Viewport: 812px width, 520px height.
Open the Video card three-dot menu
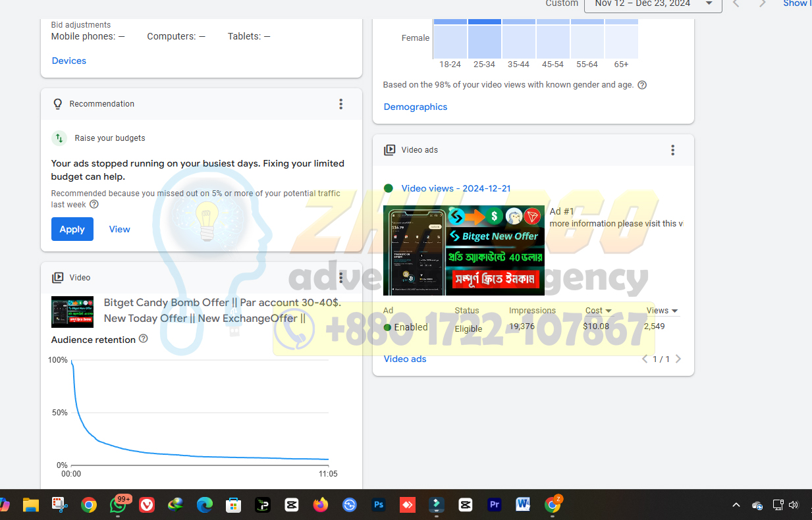pos(340,278)
